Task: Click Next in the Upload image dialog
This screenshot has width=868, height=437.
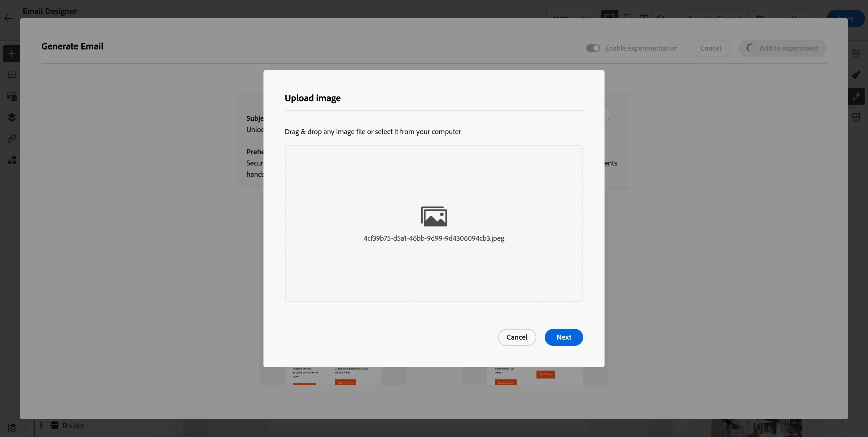Action: (x=564, y=337)
